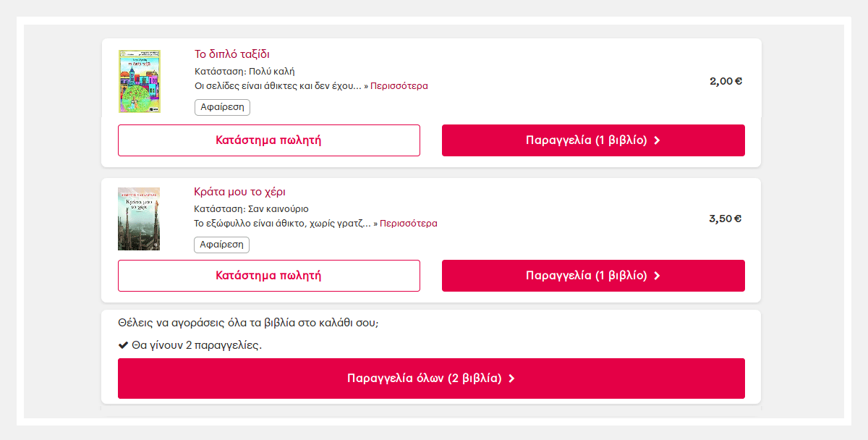This screenshot has width=868, height=440.
Task: Select the 2,00 € price label
Action: (x=726, y=81)
